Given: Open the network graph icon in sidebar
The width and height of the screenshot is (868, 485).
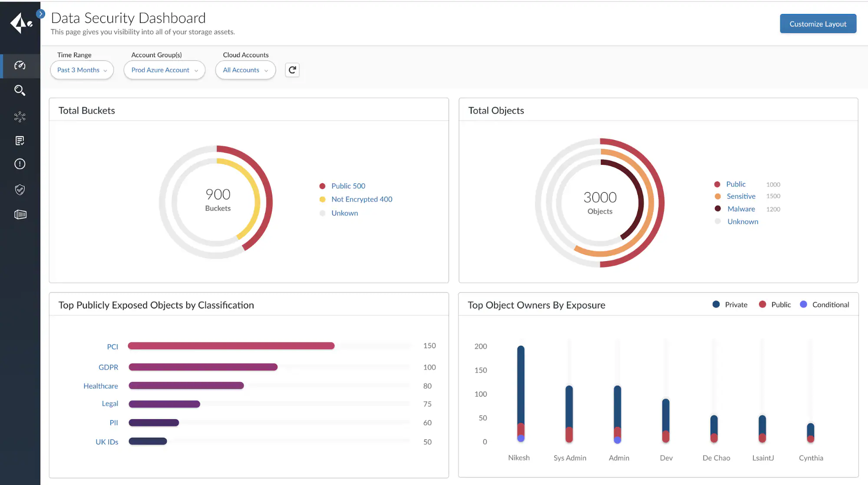Looking at the screenshot, I should [20, 116].
